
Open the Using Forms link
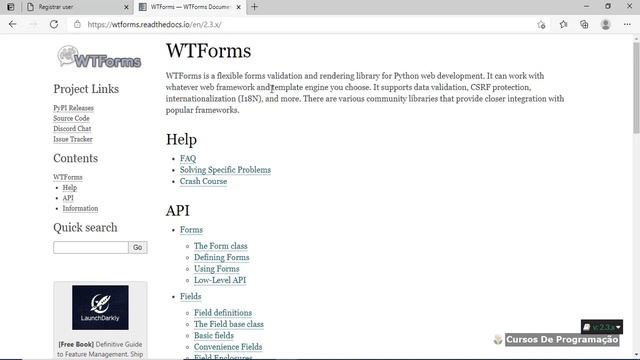217,269
